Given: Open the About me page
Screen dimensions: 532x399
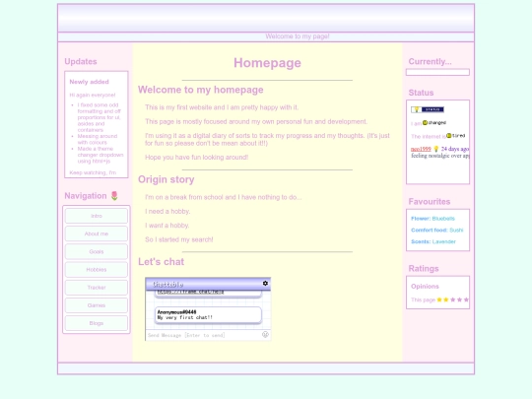Looking at the screenshot, I should (x=97, y=233).
